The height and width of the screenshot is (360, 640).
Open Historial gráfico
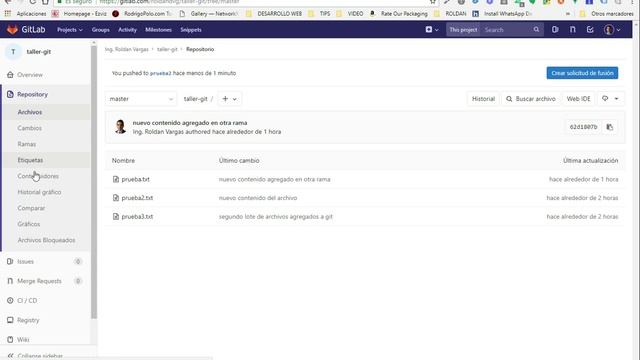(x=39, y=192)
